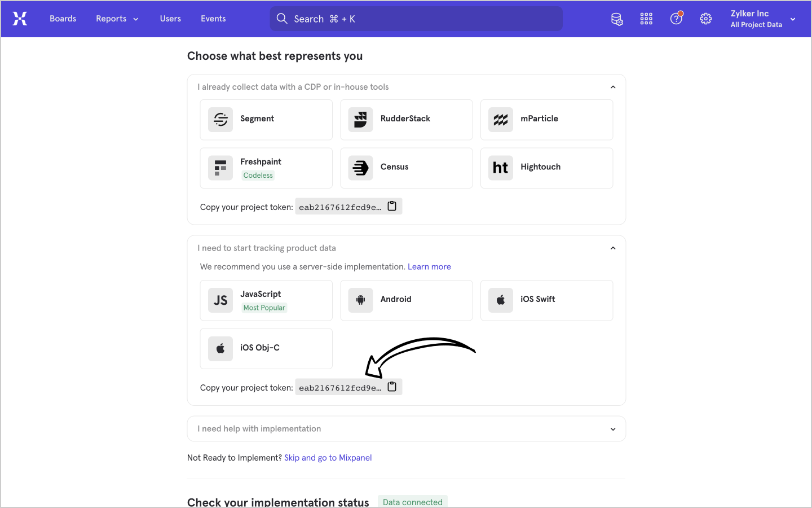Choose the iOS Swift SDK card
This screenshot has height=508, width=812.
point(546,300)
